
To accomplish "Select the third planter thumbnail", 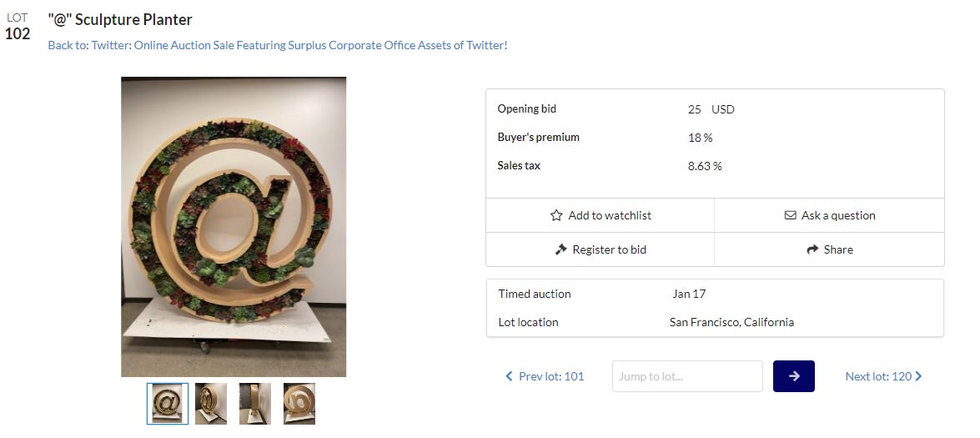I will tap(255, 404).
